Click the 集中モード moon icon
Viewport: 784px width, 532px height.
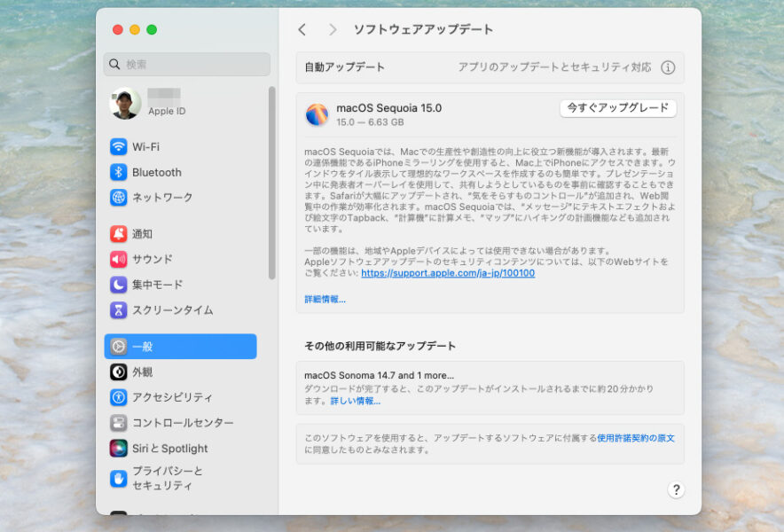coord(119,285)
